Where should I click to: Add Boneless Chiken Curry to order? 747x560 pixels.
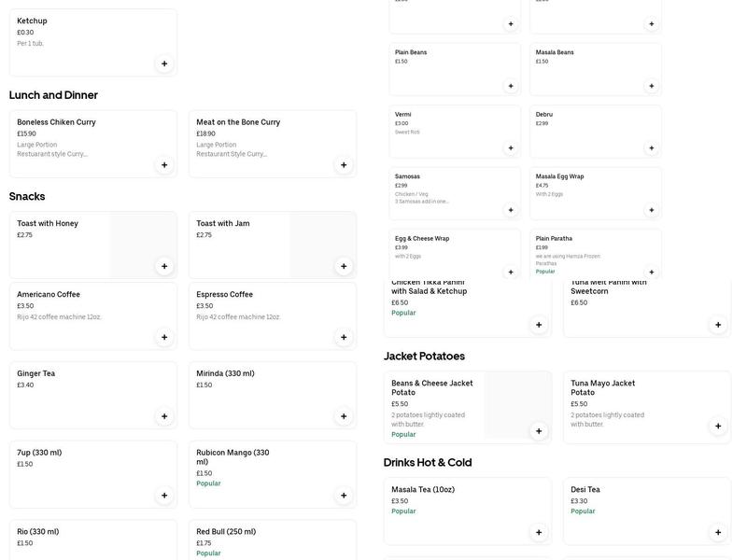pos(164,165)
